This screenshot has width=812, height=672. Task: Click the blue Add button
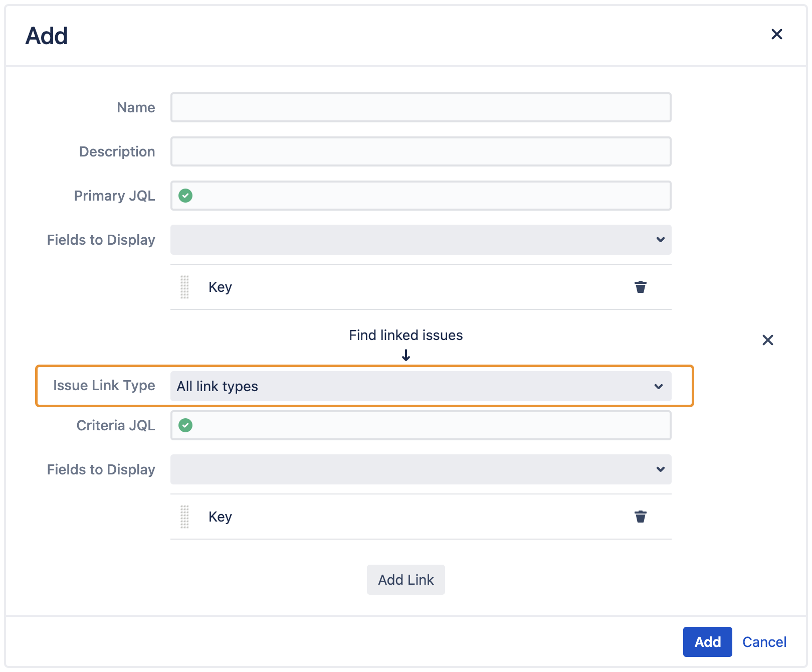pyautogui.click(x=707, y=642)
